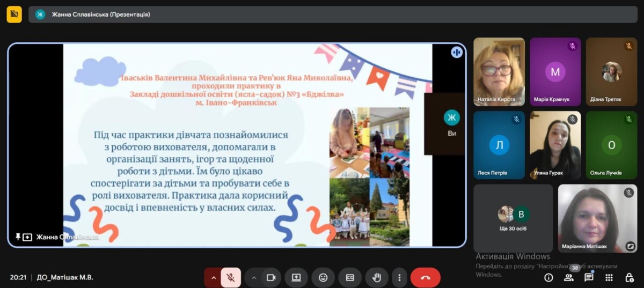Unmute the microphone
The height and width of the screenshot is (288, 644).
pos(230,277)
